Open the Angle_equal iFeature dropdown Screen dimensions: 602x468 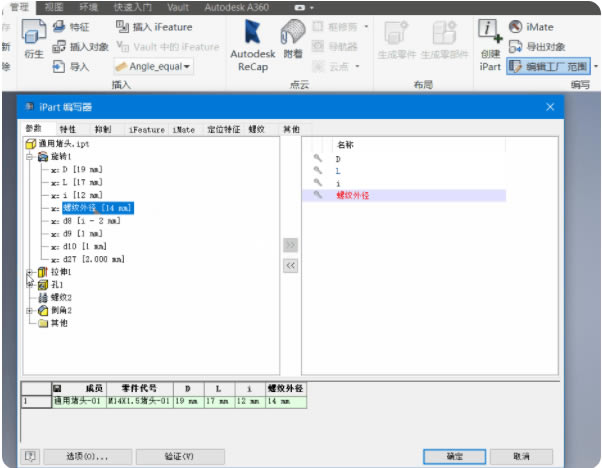pyautogui.click(x=187, y=66)
